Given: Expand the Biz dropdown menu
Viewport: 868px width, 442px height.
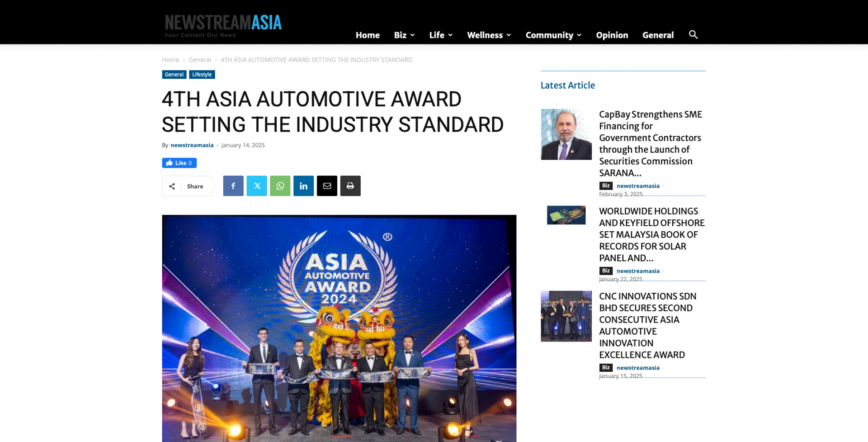Looking at the screenshot, I should tap(404, 35).
